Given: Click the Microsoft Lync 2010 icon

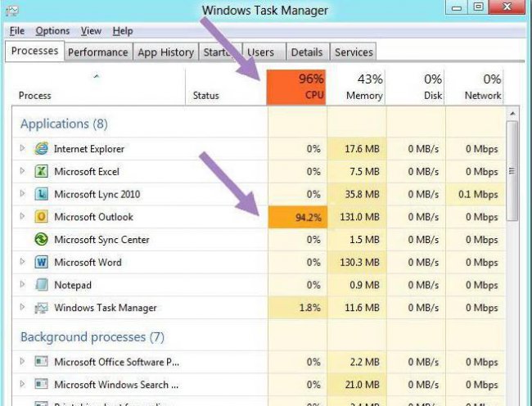Looking at the screenshot, I should (x=41, y=194).
